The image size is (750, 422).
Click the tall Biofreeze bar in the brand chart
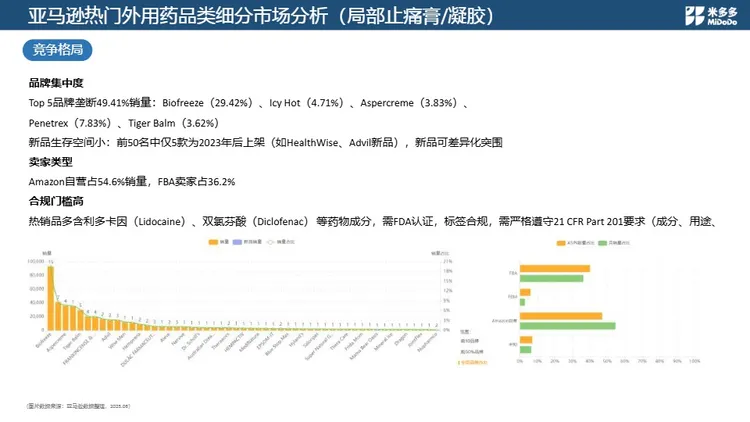(51, 299)
